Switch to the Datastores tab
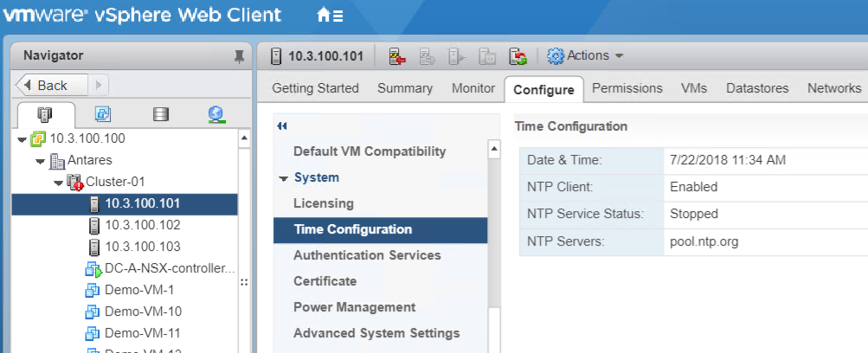This screenshot has height=353, width=868. click(x=757, y=88)
